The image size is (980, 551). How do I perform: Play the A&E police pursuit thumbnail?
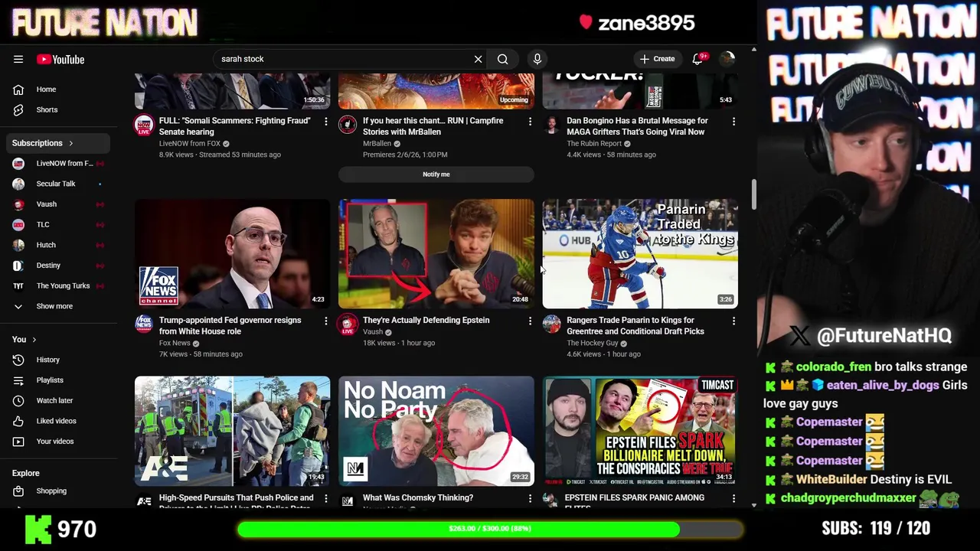click(x=232, y=431)
